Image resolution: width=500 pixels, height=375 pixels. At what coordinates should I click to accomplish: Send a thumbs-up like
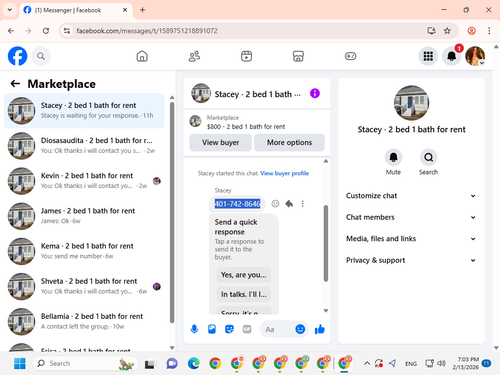(x=320, y=329)
